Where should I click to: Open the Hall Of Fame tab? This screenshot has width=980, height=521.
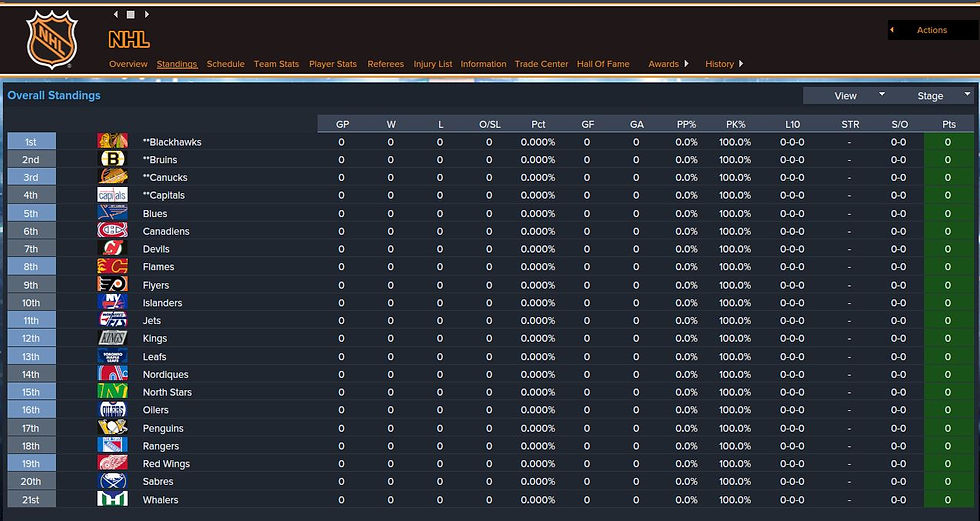point(603,64)
